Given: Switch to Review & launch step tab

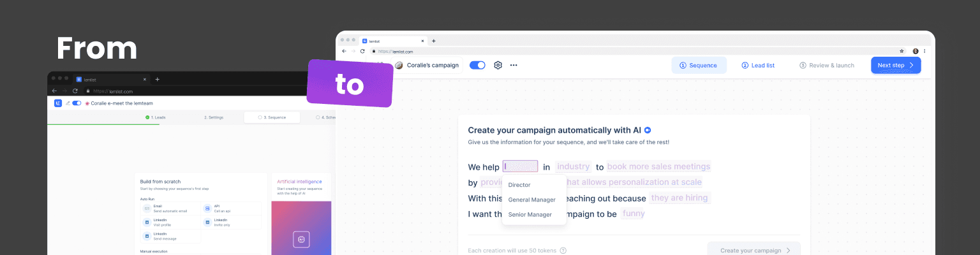Looking at the screenshot, I should (x=826, y=65).
